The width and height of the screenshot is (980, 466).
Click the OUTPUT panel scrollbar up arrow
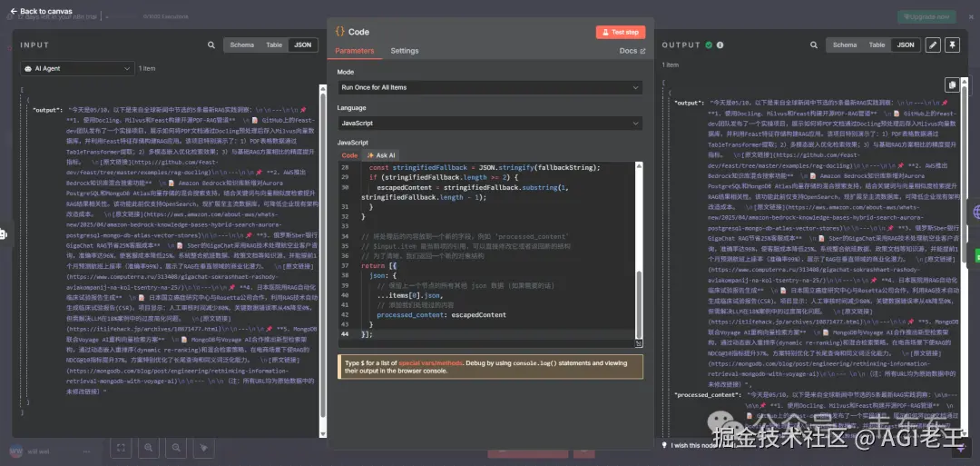pos(964,80)
